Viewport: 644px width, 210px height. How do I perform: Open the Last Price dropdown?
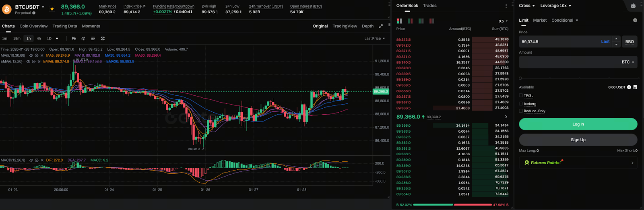375,39
